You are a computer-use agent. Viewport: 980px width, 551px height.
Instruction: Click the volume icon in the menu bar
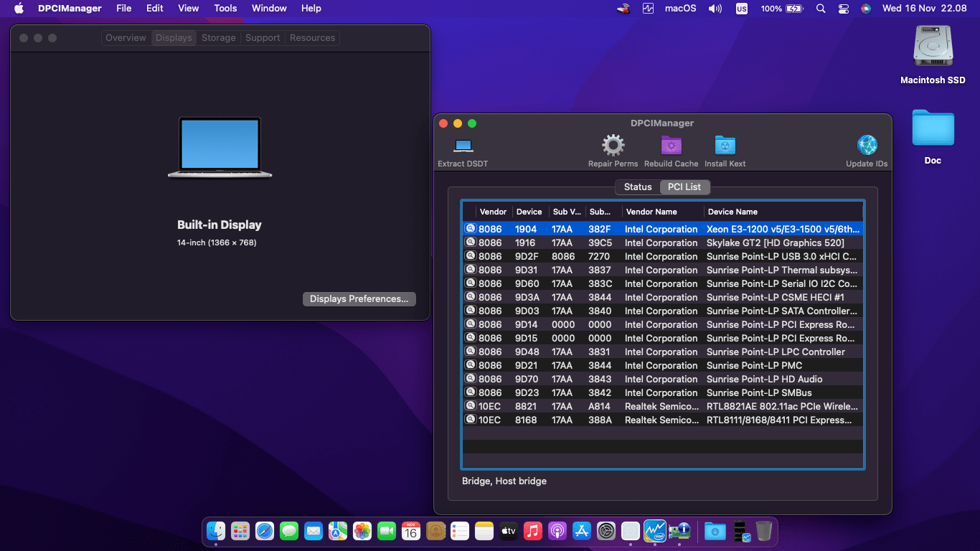[715, 9]
